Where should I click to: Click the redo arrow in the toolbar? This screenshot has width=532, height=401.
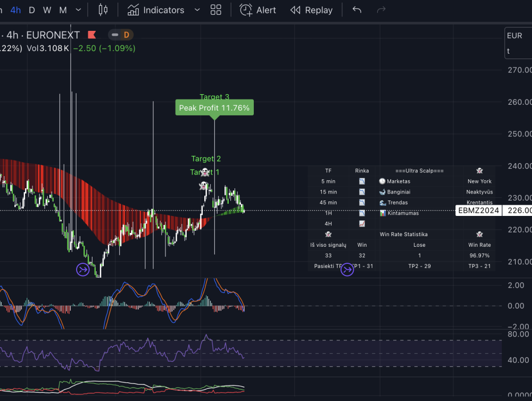click(x=381, y=10)
